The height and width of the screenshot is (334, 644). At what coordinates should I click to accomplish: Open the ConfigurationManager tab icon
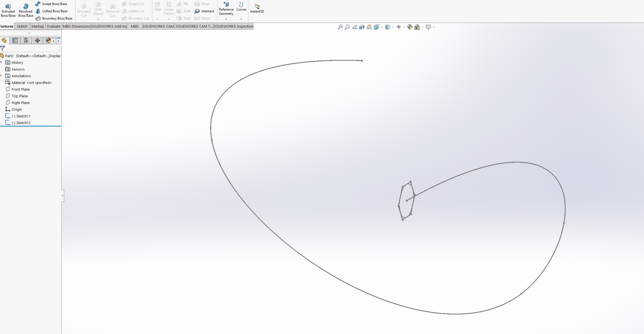[x=26, y=41]
